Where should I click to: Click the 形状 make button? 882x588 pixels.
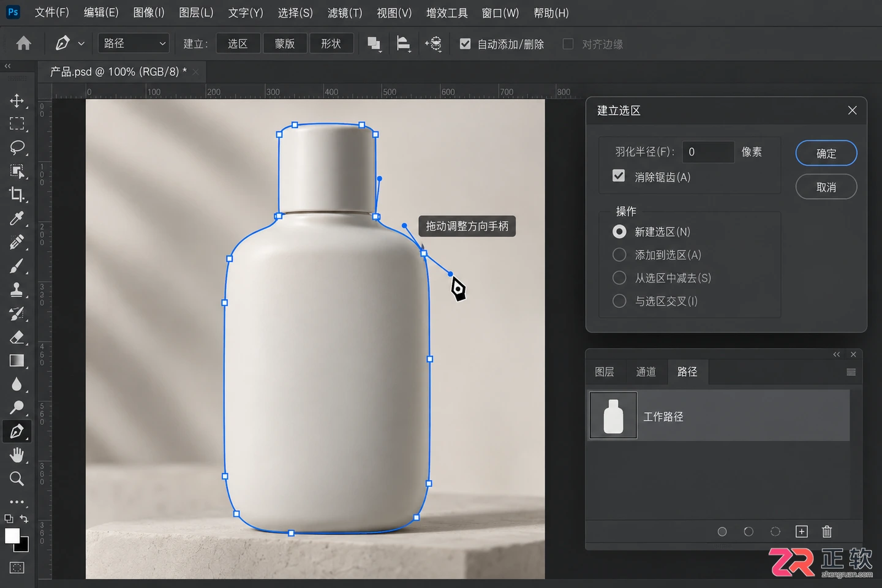coord(331,43)
